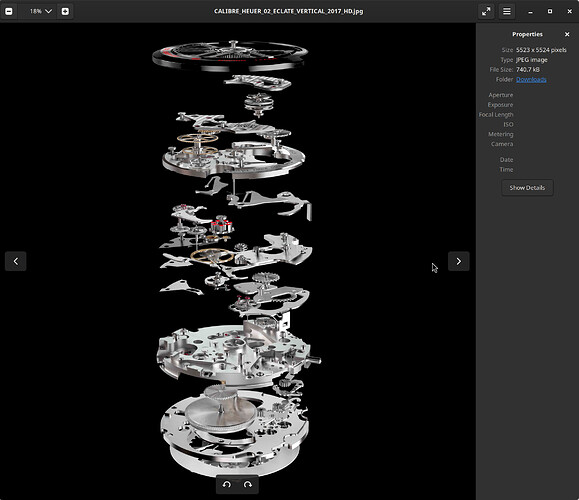Click the Show Details button
This screenshot has height=500, width=579.
[x=527, y=188]
